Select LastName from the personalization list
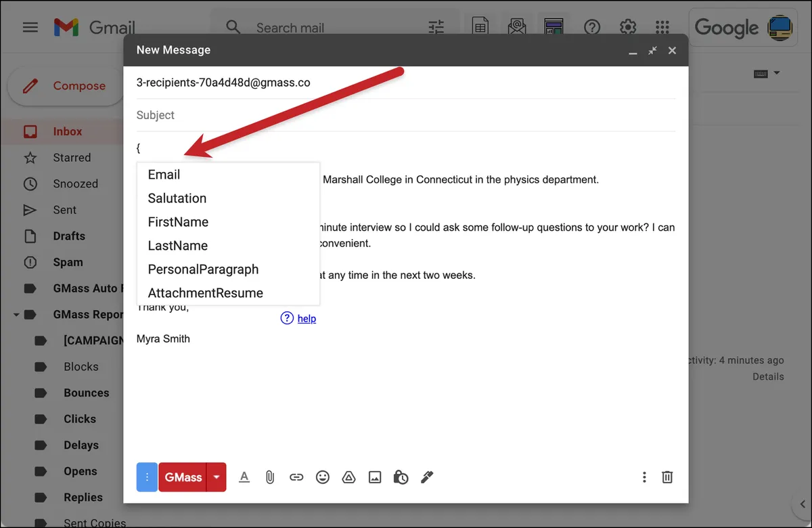812x528 pixels. tap(228, 246)
